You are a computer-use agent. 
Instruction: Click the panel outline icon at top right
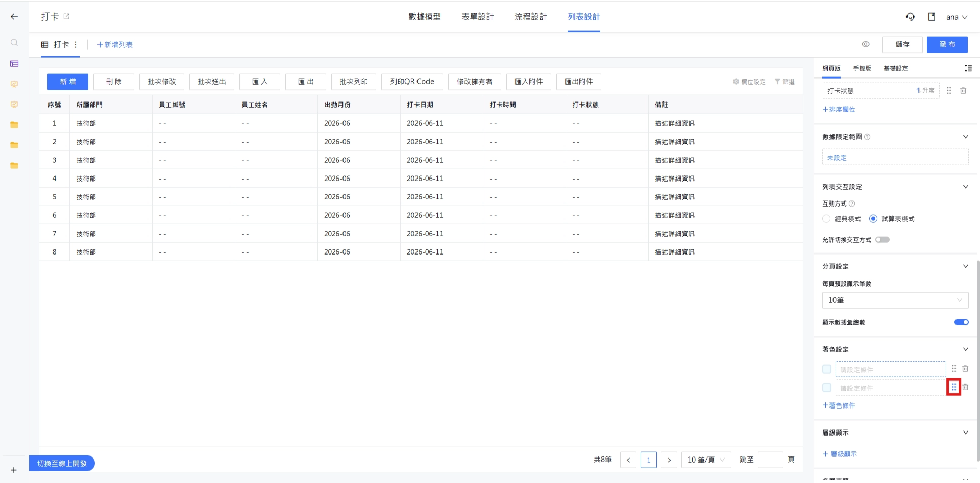click(968, 68)
